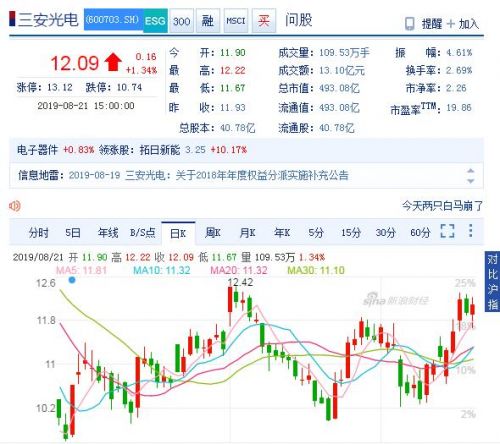The height and width of the screenshot is (444, 500).
Task: Select the 60分 chart tab
Action: pos(420,232)
